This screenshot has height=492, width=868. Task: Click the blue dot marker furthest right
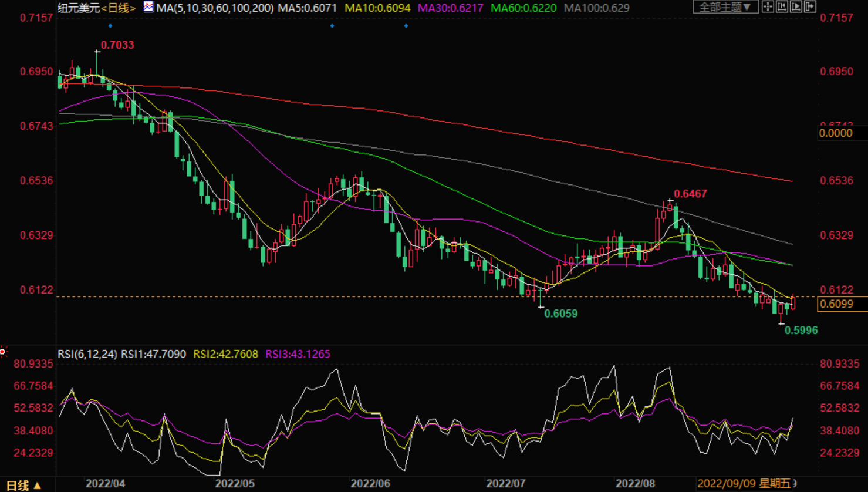[406, 26]
